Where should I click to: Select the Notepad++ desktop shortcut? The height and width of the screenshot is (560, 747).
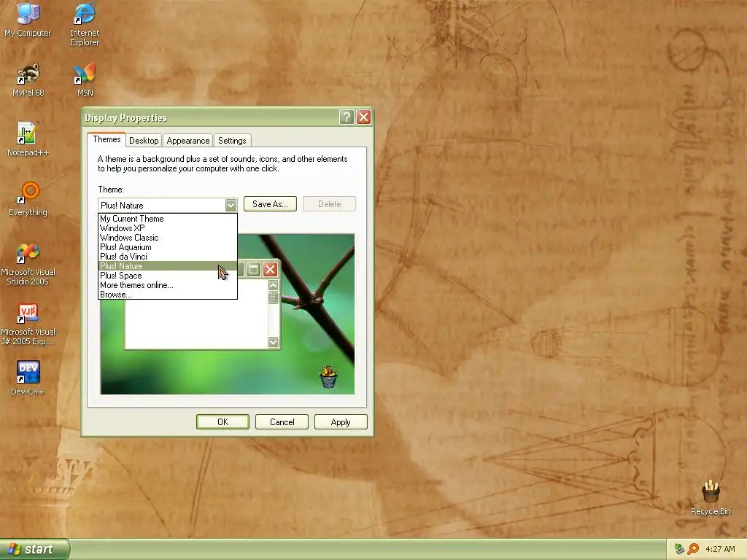28,139
